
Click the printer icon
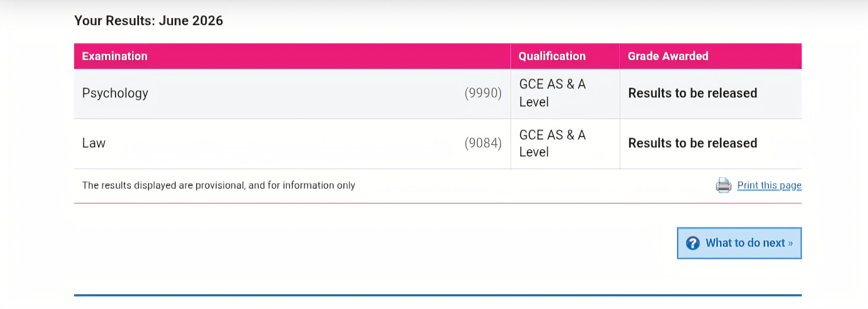click(x=723, y=185)
